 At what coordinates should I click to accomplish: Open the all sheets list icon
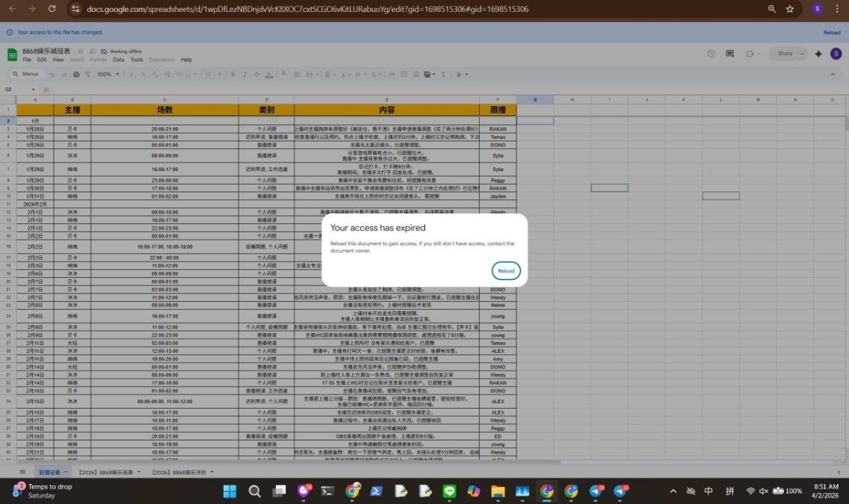click(x=23, y=471)
